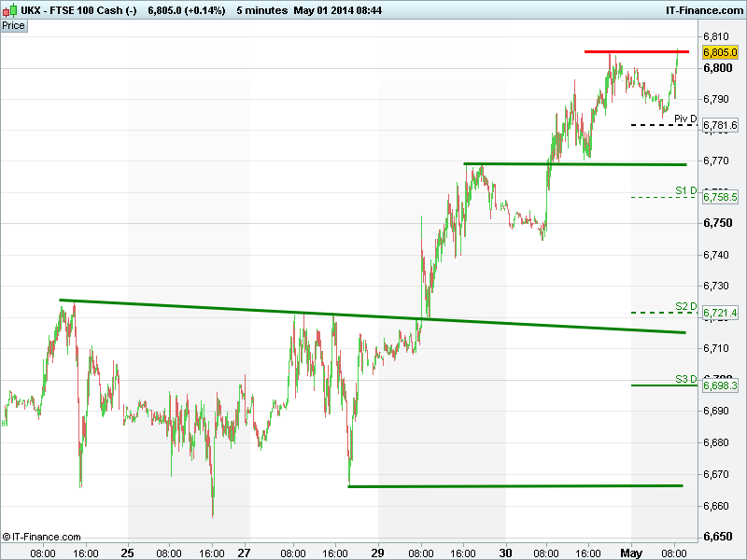
Task: Click the yellow 6,805.0 current price tag
Action: coord(720,52)
